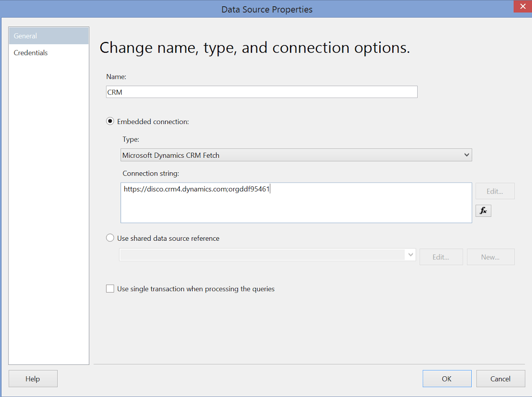Viewport: 532px width, 397px height.
Task: Click the red close icon on the dialog
Action: 522,6
